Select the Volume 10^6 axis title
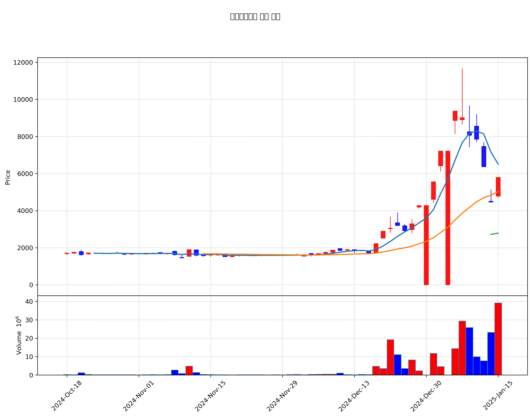Viewport: 532px width, 417px height. click(x=19, y=335)
